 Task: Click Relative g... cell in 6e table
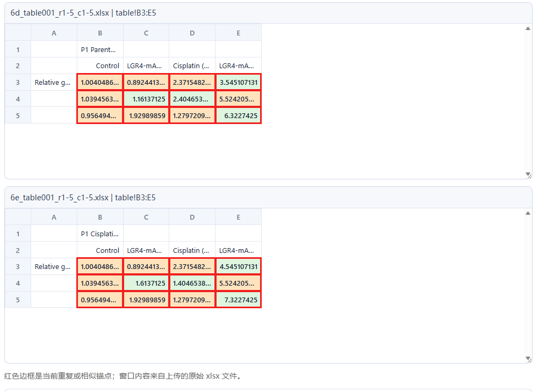click(x=54, y=266)
